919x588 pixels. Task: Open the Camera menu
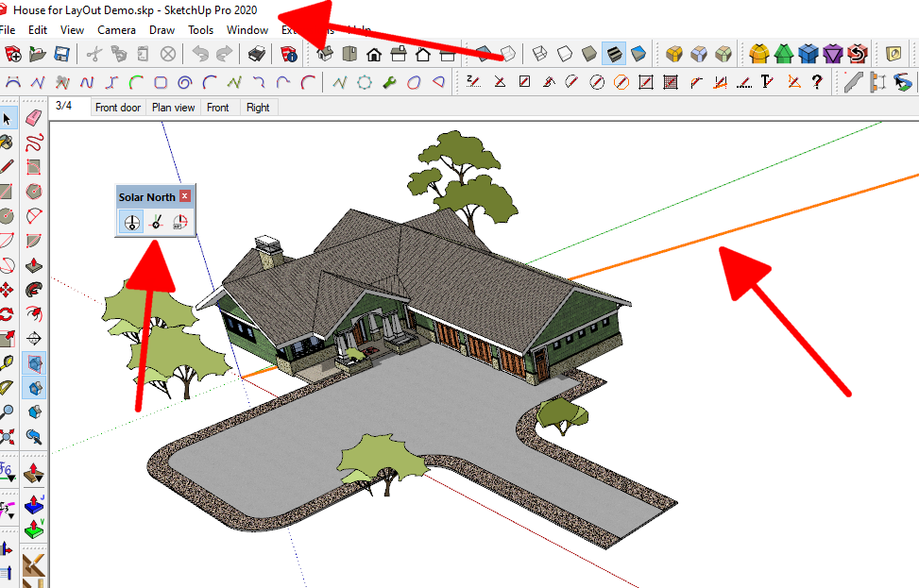(x=116, y=30)
